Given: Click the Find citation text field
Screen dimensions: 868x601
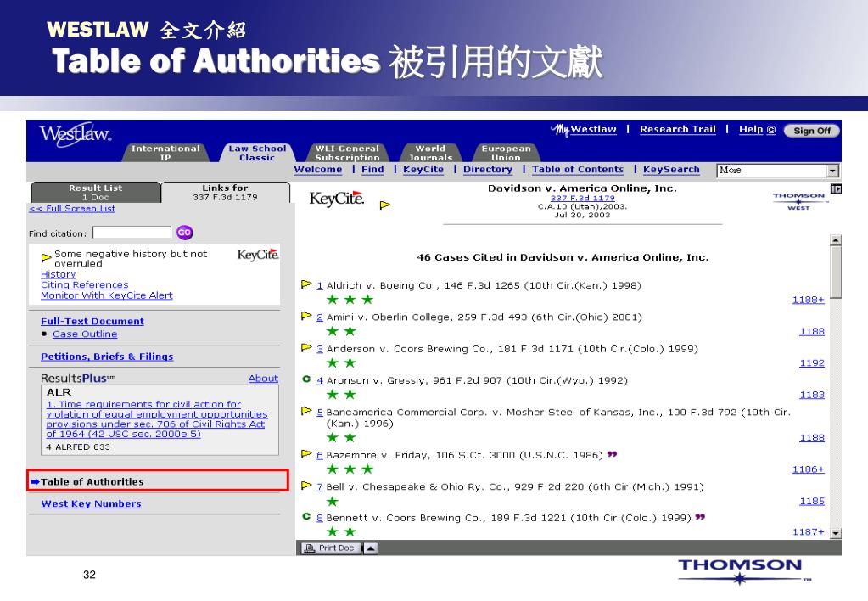Looking at the screenshot, I should click(132, 233).
